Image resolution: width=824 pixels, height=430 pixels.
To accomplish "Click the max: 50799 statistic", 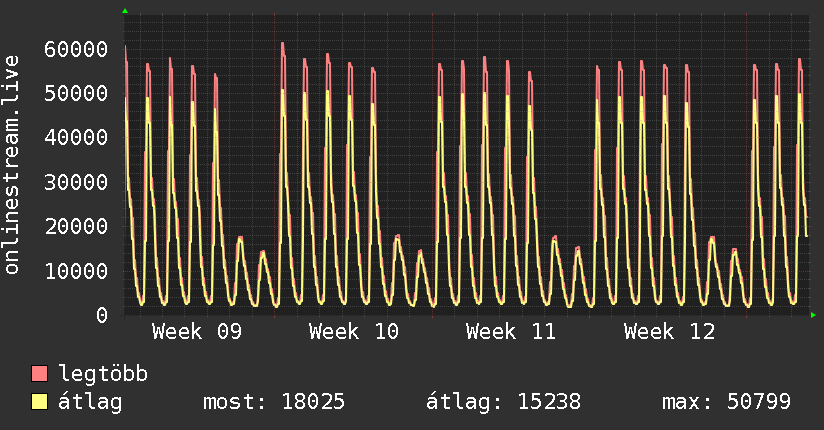I will pos(726,402).
